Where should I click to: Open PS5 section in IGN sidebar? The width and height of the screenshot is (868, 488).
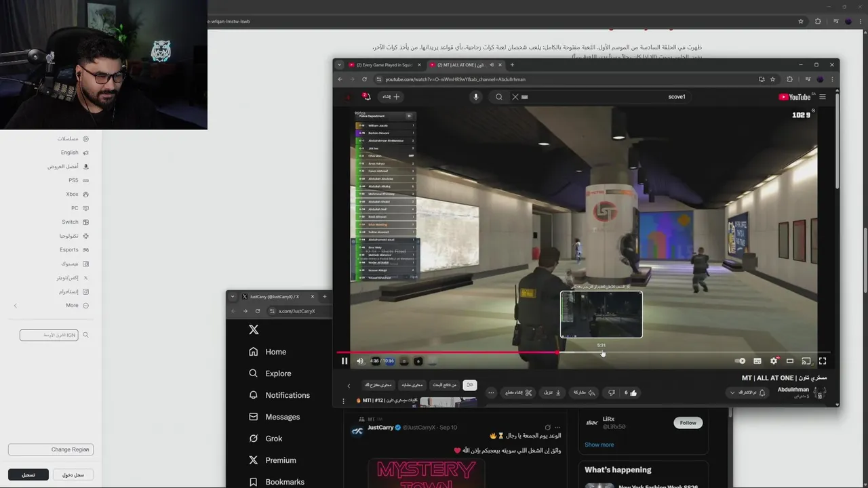[x=78, y=180]
